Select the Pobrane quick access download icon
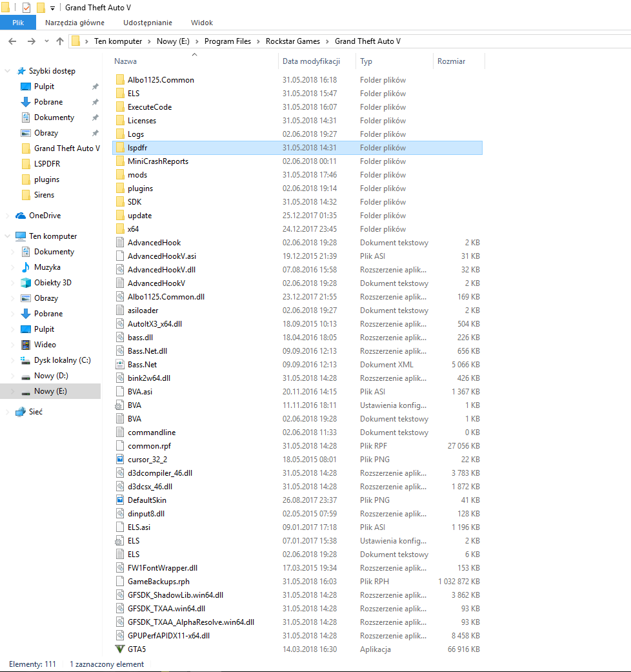Screen dimensions: 631x672 26,101
